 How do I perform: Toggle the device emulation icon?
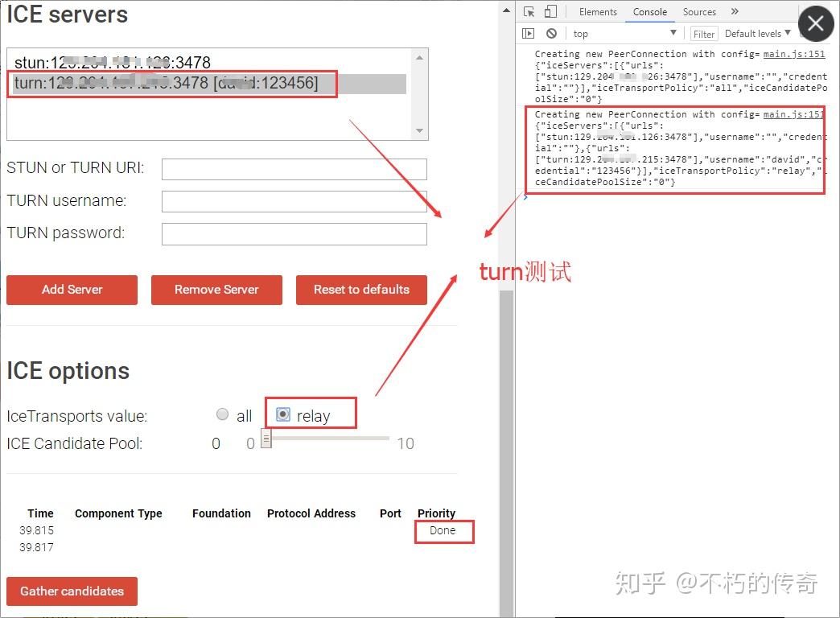pos(550,11)
